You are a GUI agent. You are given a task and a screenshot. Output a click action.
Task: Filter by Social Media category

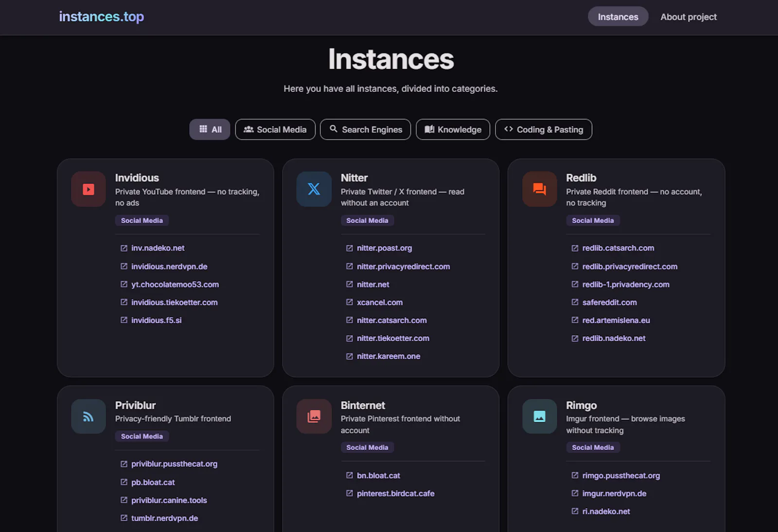point(275,129)
